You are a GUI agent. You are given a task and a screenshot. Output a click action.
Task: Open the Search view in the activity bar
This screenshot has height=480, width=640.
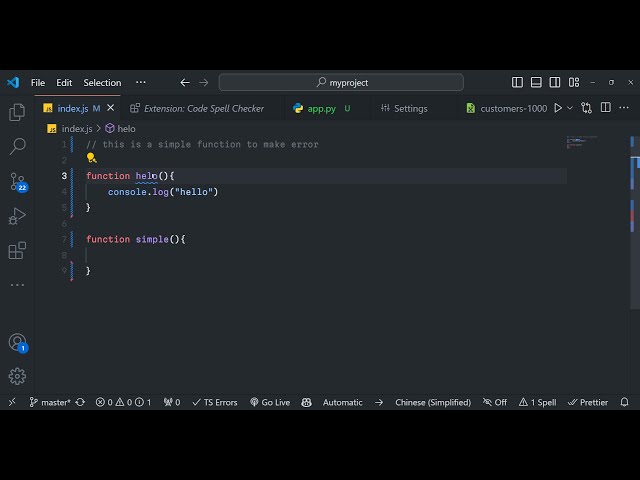coord(17,147)
